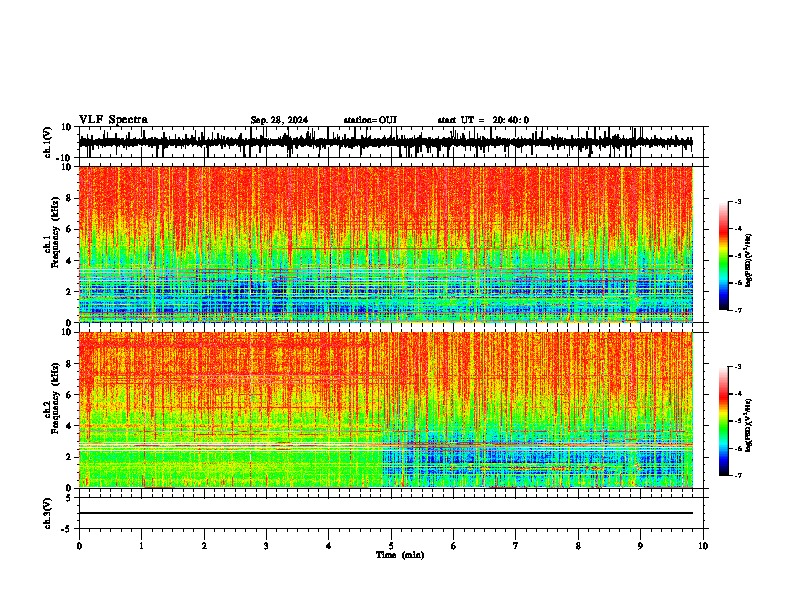
Task: Click time axis tick label "3"
Action: [x=266, y=546]
